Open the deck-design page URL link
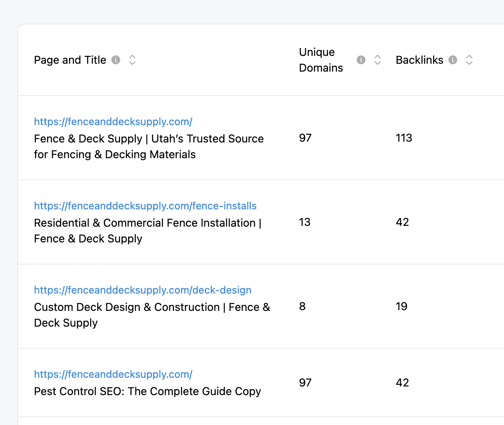The height and width of the screenshot is (425, 504). tap(143, 290)
